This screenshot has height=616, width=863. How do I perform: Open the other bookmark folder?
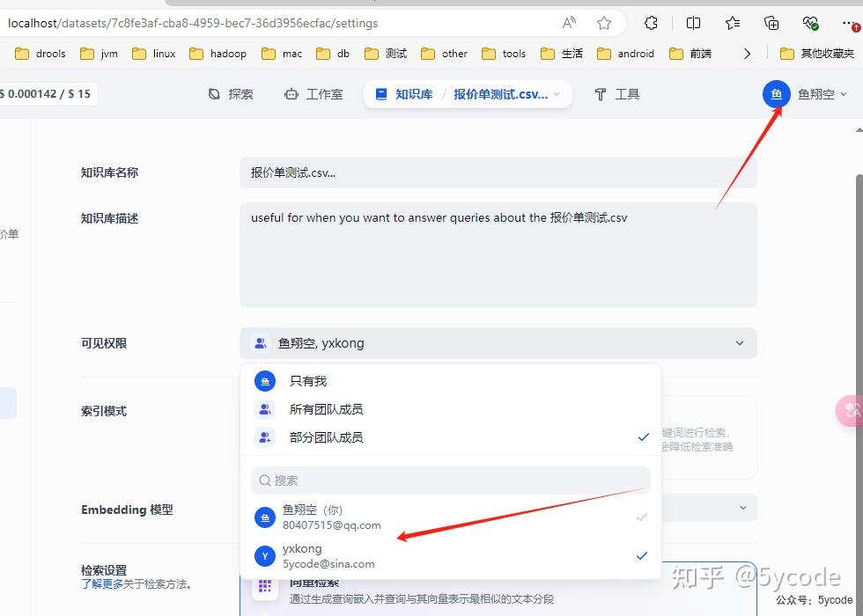pos(444,54)
